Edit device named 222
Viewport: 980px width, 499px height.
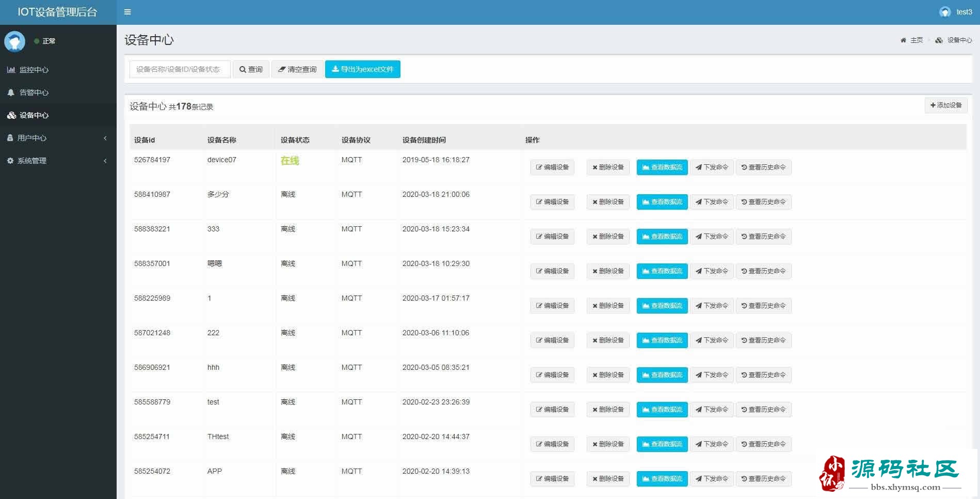click(552, 340)
